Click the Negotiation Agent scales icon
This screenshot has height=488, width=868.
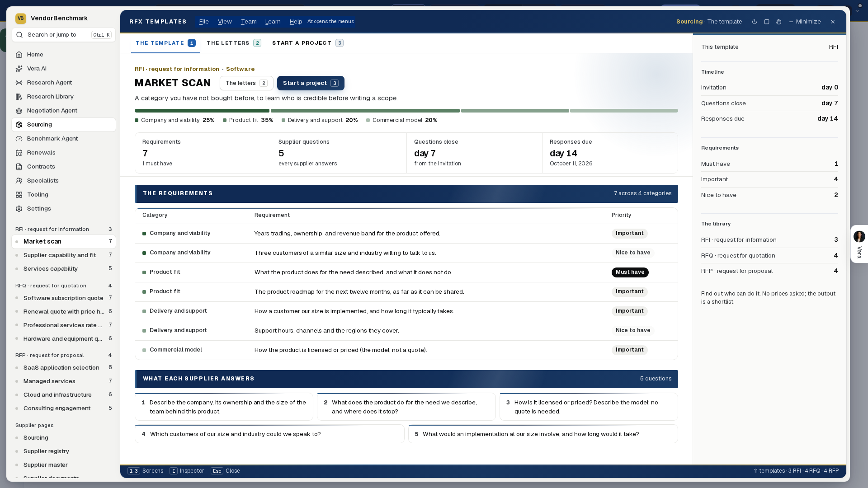19,111
